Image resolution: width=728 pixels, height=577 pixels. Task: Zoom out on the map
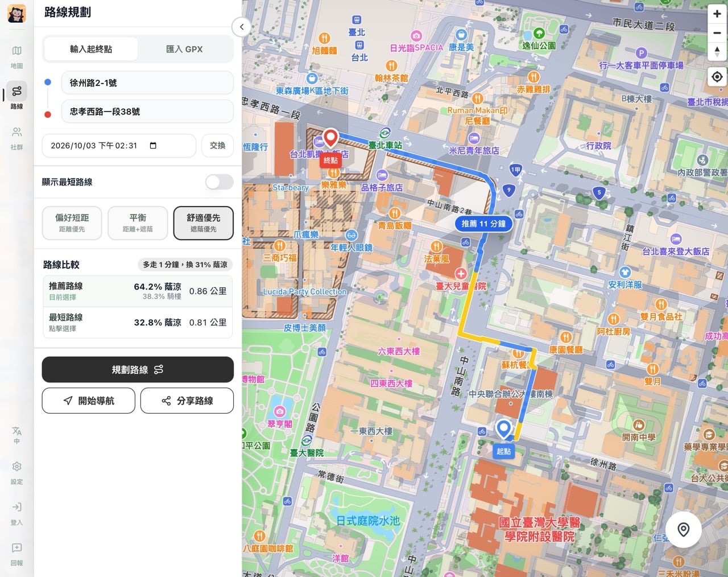click(x=717, y=33)
